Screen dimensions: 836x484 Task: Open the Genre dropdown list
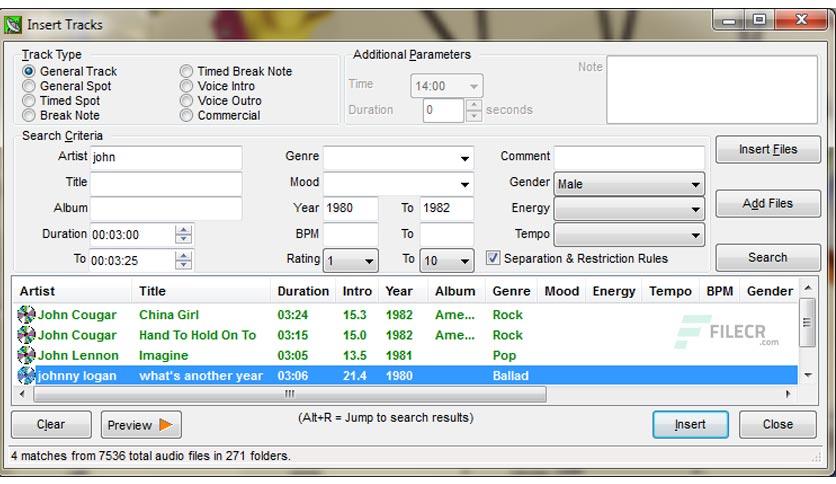click(x=465, y=159)
